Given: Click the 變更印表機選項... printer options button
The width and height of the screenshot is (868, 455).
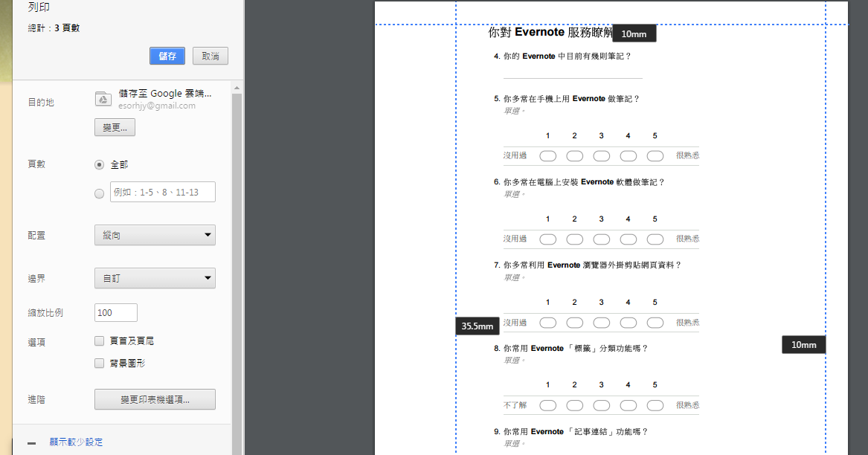Looking at the screenshot, I should coord(155,399).
